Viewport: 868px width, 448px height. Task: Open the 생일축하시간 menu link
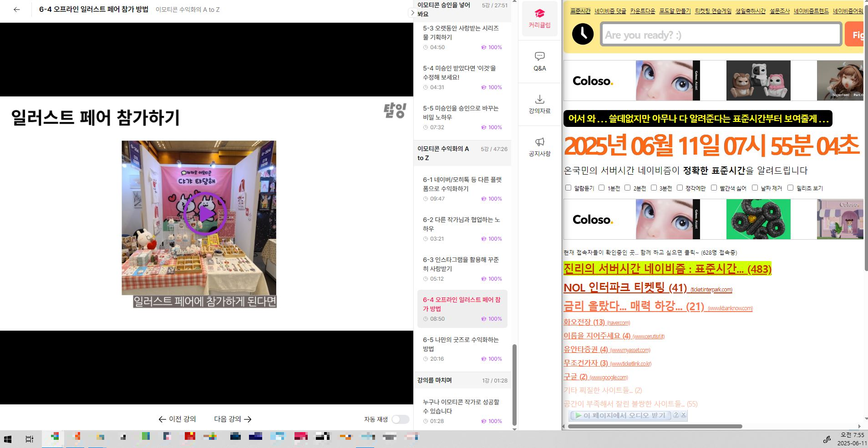coord(751,11)
